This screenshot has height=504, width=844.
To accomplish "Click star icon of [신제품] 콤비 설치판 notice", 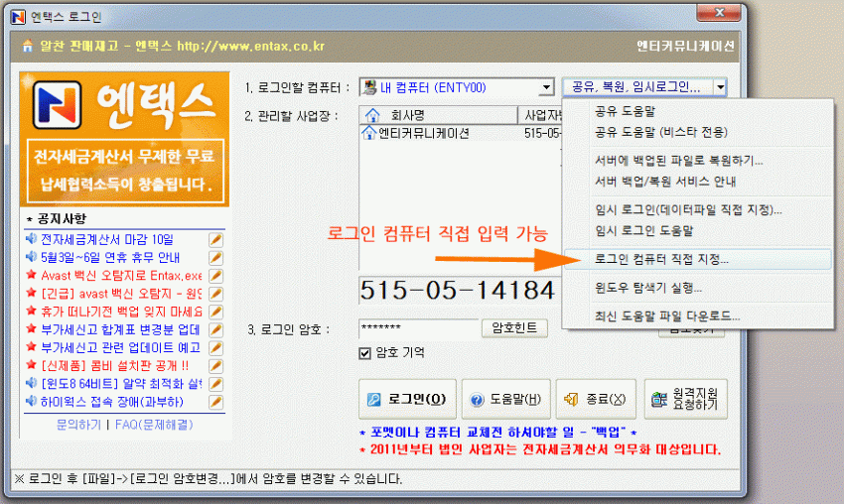I will coord(31,365).
